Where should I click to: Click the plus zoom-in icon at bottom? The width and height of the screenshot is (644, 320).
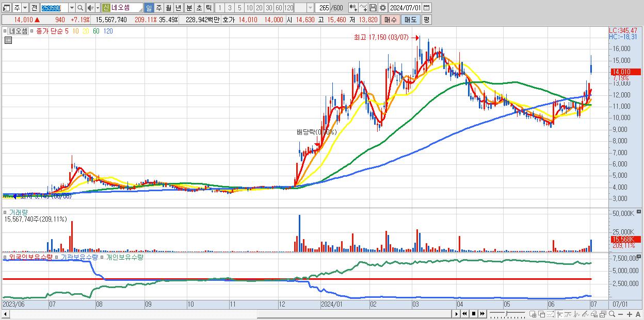pyautogui.click(x=630, y=314)
